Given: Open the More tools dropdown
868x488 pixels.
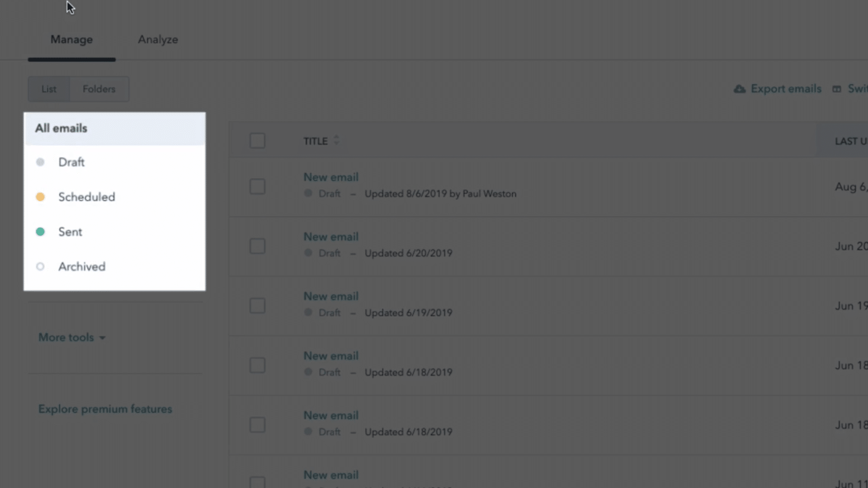Looking at the screenshot, I should click(71, 337).
